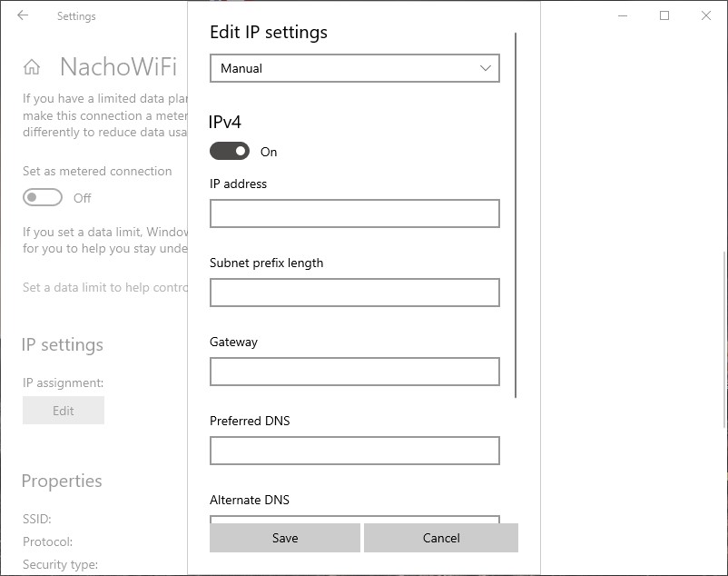Screen dimensions: 728x576
Task: Minimize the Settings window
Action: (x=622, y=15)
